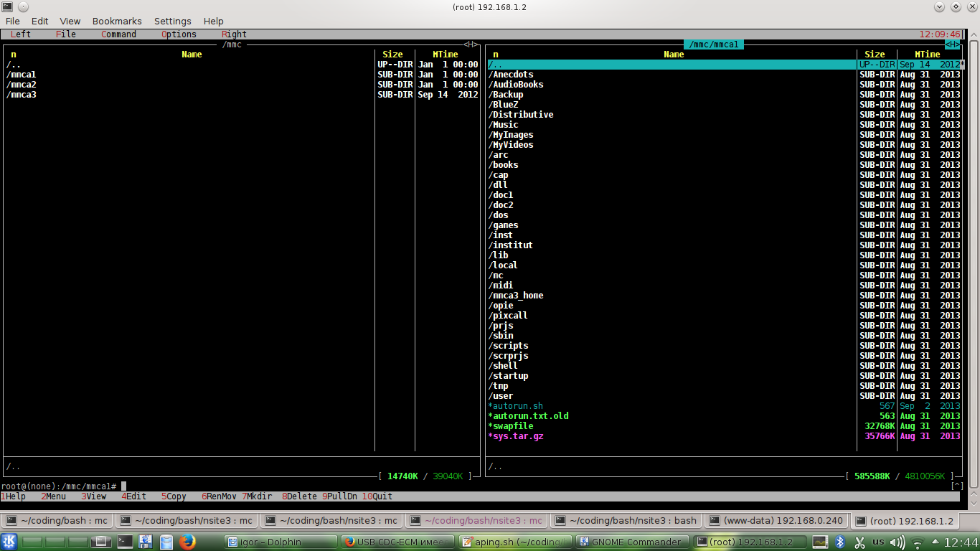This screenshot has height=551, width=980.
Task: Open Klipper clipboard scissors icon
Action: 859,542
